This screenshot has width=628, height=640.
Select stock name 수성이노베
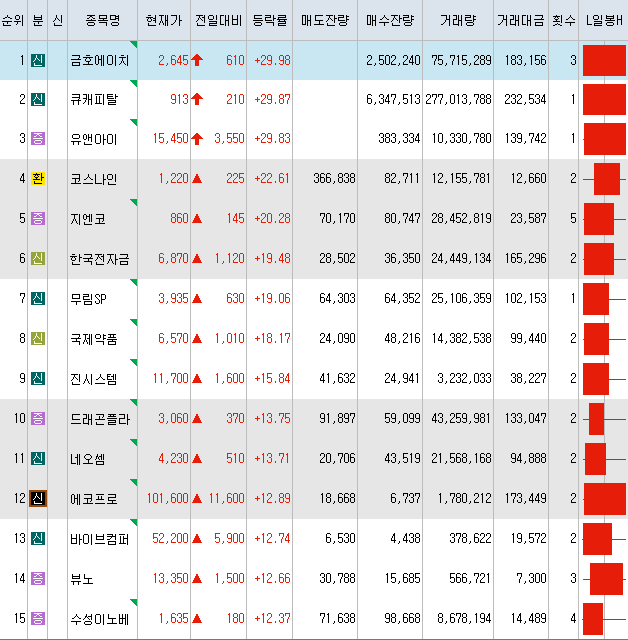100,619
